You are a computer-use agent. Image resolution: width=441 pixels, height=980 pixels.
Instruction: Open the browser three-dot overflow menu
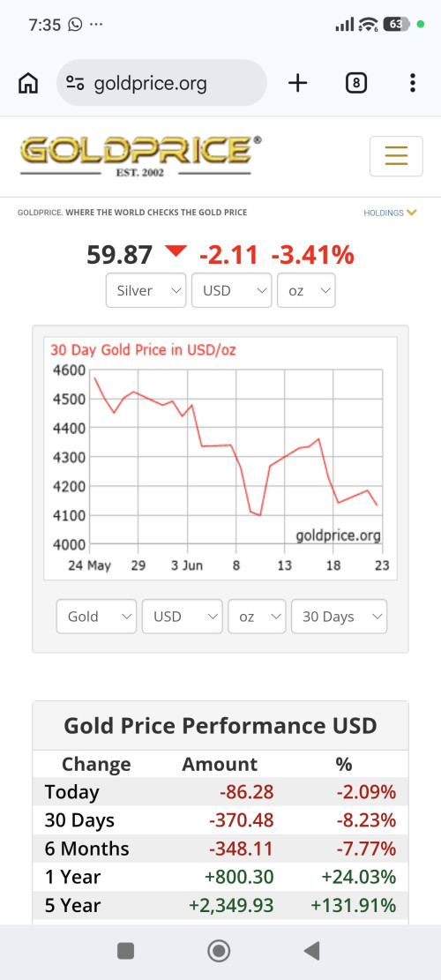click(412, 83)
